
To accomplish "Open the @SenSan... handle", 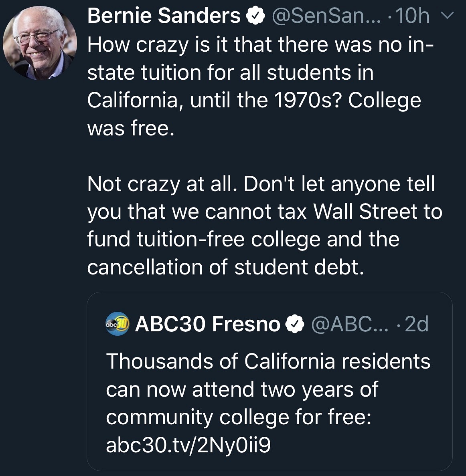I will (326, 16).
